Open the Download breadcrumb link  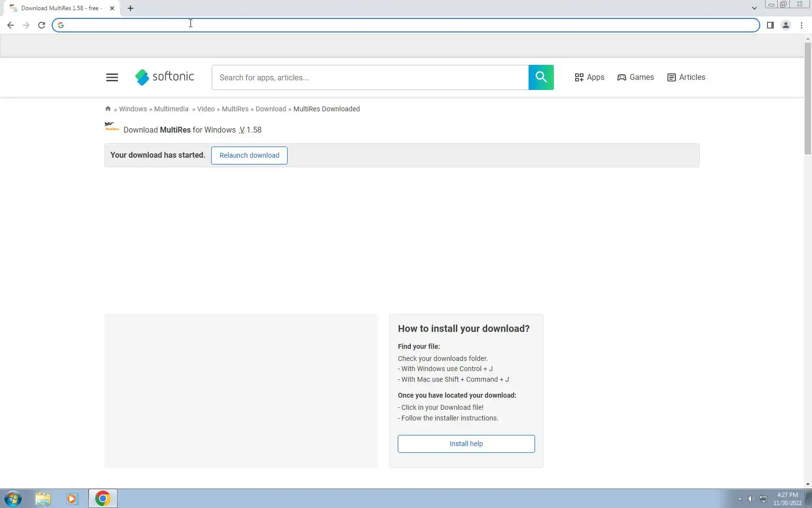point(271,109)
